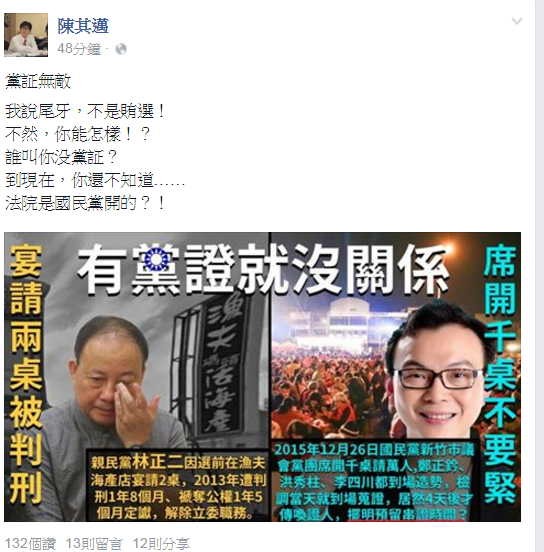544x552 pixels.
Task: Show the 13則留言 comments
Action: [x=94, y=544]
